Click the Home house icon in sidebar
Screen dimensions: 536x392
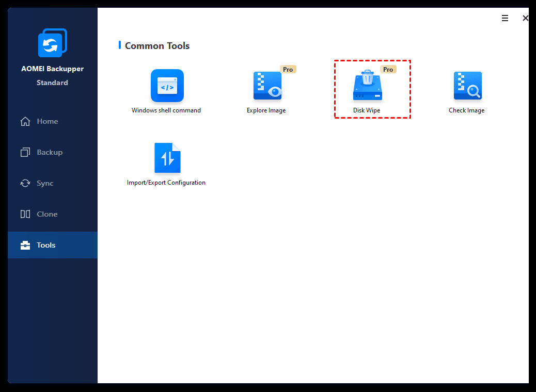pos(25,121)
